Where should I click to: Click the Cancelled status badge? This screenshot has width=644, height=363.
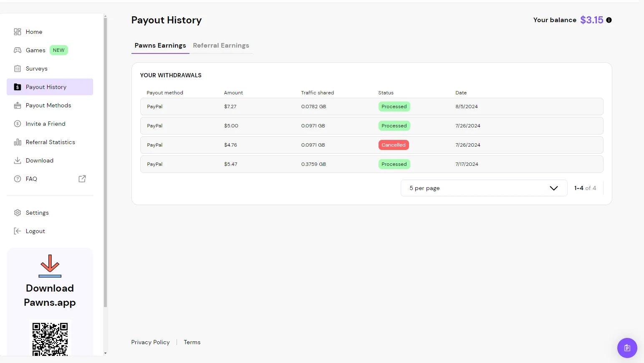point(394,145)
